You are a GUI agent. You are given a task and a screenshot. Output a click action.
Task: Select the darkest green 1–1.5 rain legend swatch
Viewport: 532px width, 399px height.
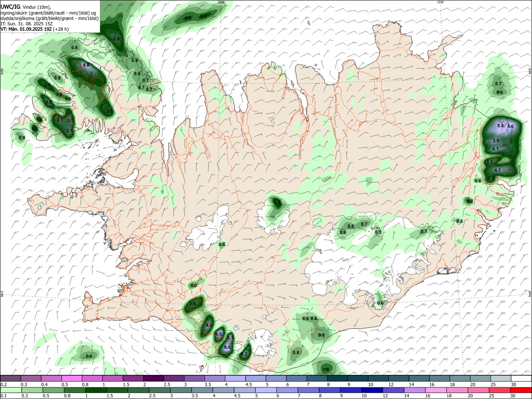(x=96, y=390)
